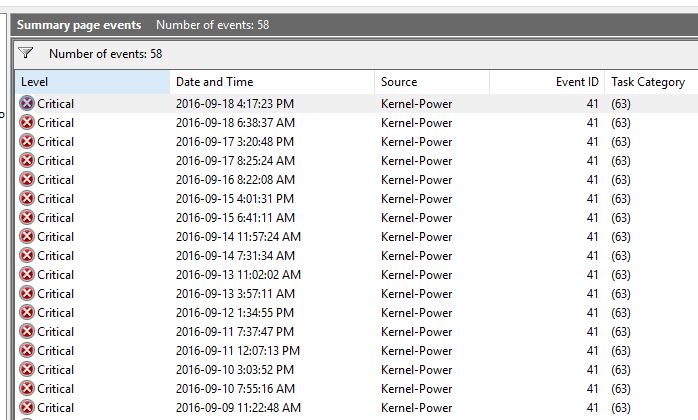The height and width of the screenshot is (420, 698).
Task: Click critical icon for 2016-09-13 3:57:11 AM event
Action: (27, 294)
